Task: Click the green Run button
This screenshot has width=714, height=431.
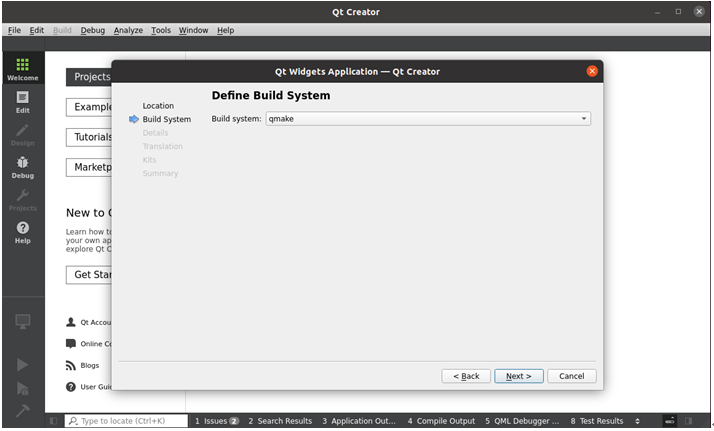Action: (x=23, y=365)
